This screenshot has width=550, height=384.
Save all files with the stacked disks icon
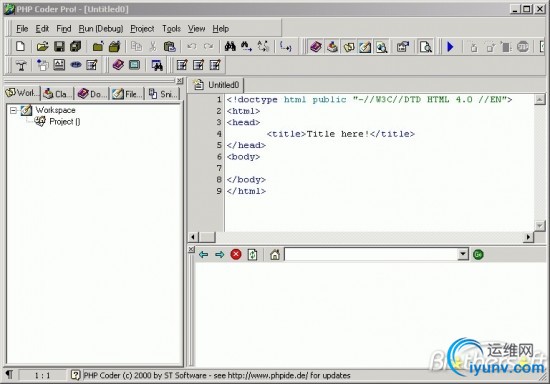pos(75,46)
